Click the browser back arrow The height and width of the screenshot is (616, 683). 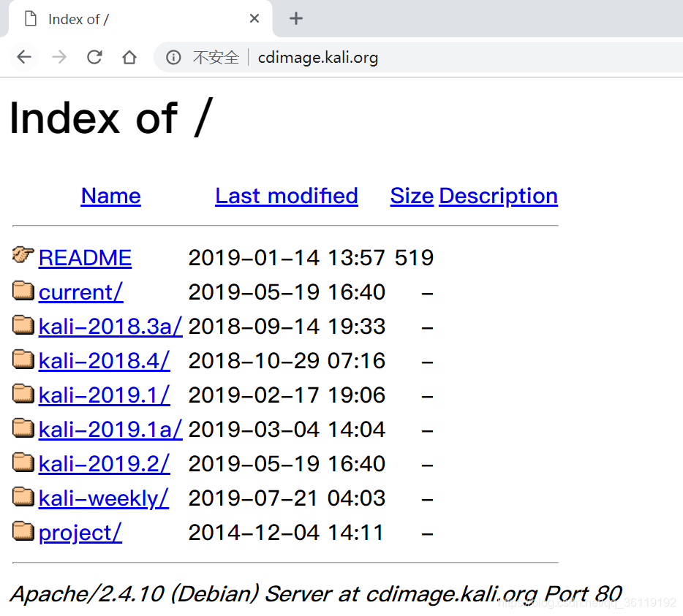click(x=24, y=57)
